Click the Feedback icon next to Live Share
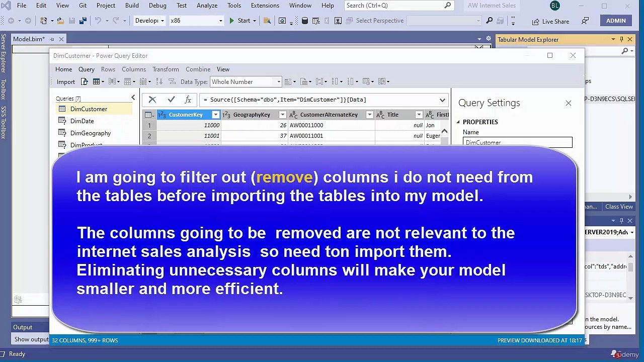Screen dimensions: 644x362 (585, 21)
